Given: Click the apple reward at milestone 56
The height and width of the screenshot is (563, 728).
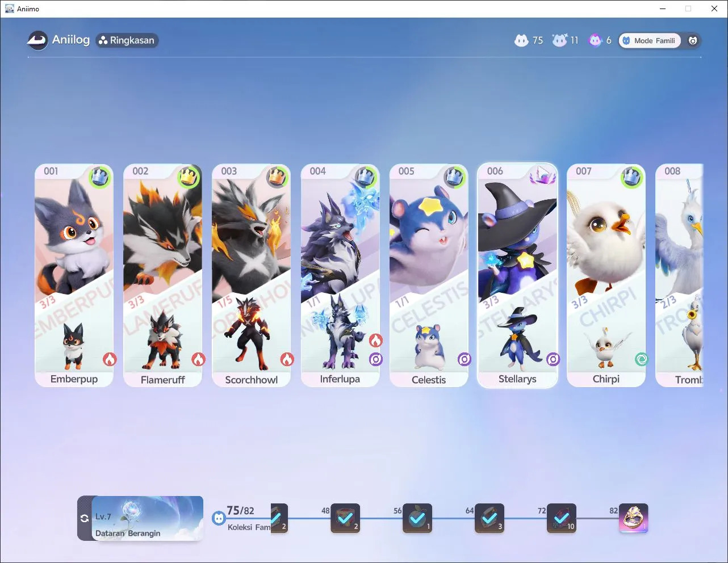Looking at the screenshot, I should [417, 518].
